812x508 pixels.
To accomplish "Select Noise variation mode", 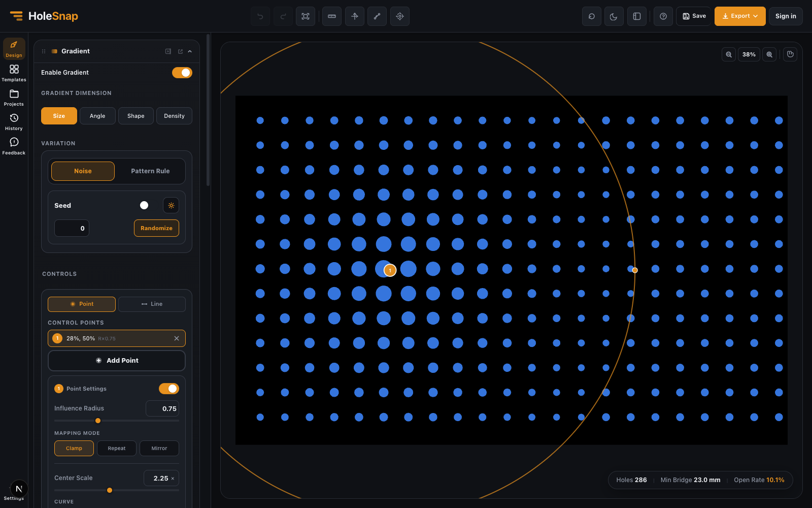I will coord(83,171).
